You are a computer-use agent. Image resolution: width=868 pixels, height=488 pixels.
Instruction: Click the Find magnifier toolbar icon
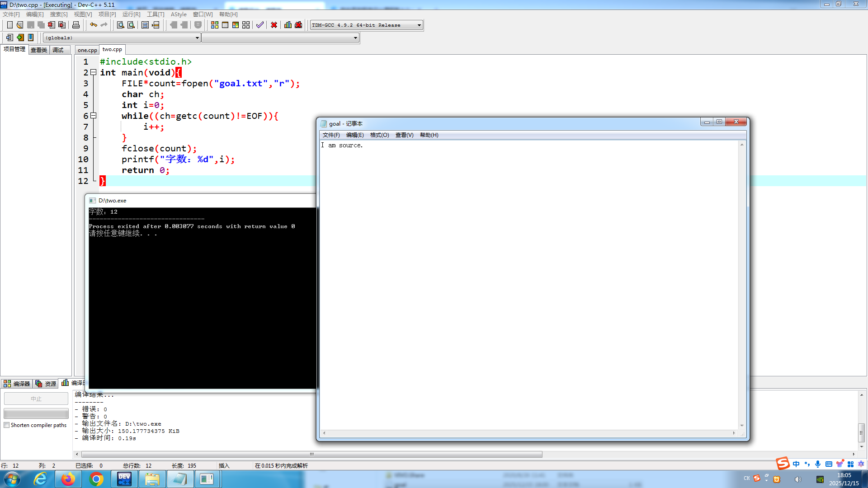pyautogui.click(x=120, y=25)
